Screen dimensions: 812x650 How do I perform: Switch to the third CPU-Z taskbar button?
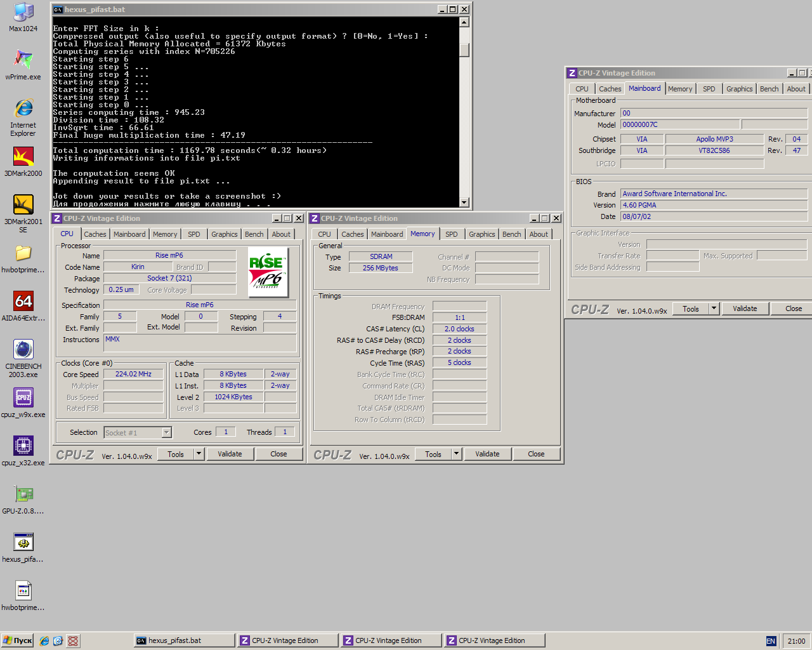[x=494, y=640]
